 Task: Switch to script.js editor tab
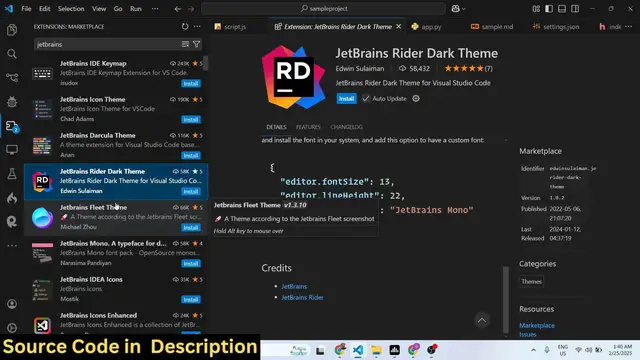tap(230, 27)
